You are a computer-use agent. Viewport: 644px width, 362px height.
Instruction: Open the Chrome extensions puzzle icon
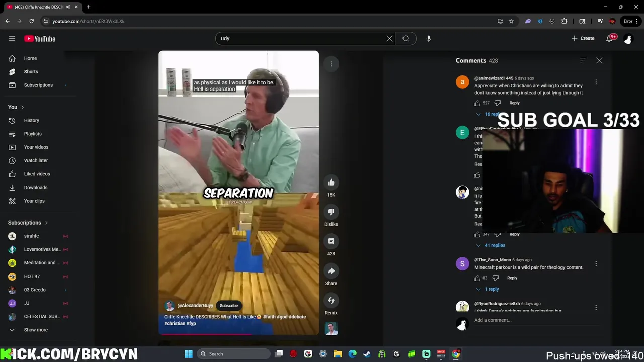tap(565, 21)
